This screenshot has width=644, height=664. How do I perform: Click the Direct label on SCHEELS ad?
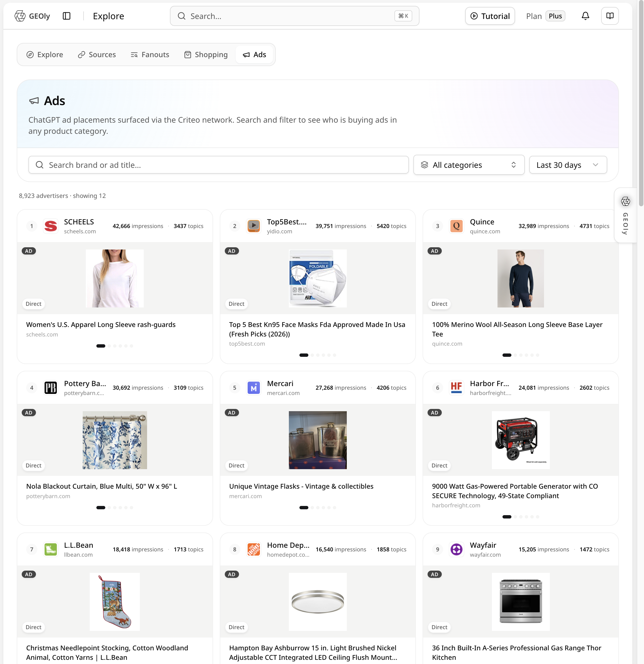tap(33, 304)
